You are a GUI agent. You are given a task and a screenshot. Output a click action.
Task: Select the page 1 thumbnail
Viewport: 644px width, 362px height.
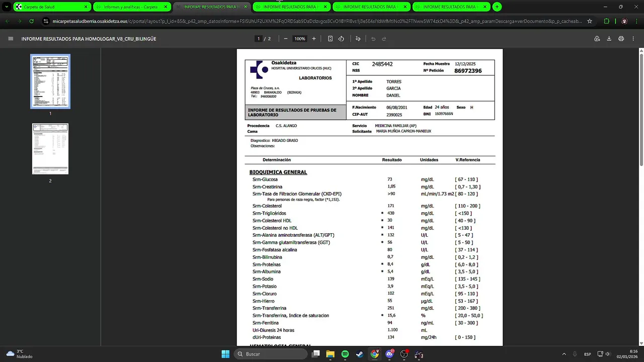click(50, 81)
